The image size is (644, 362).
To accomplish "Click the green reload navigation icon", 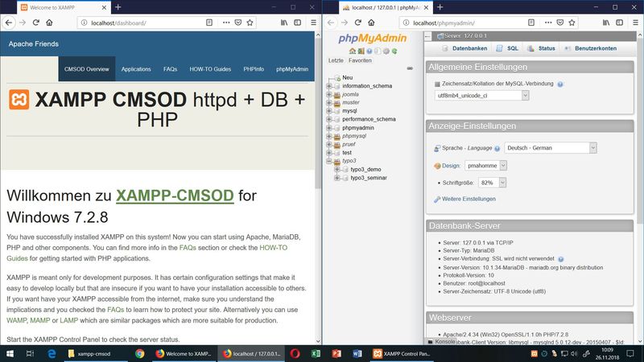I will (394, 51).
